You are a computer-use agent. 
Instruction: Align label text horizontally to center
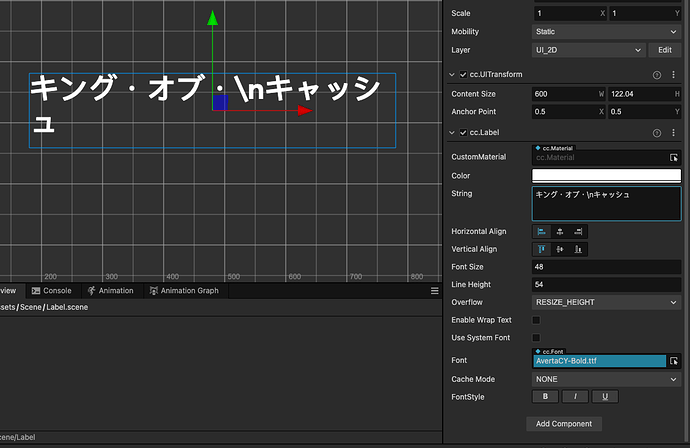560,231
